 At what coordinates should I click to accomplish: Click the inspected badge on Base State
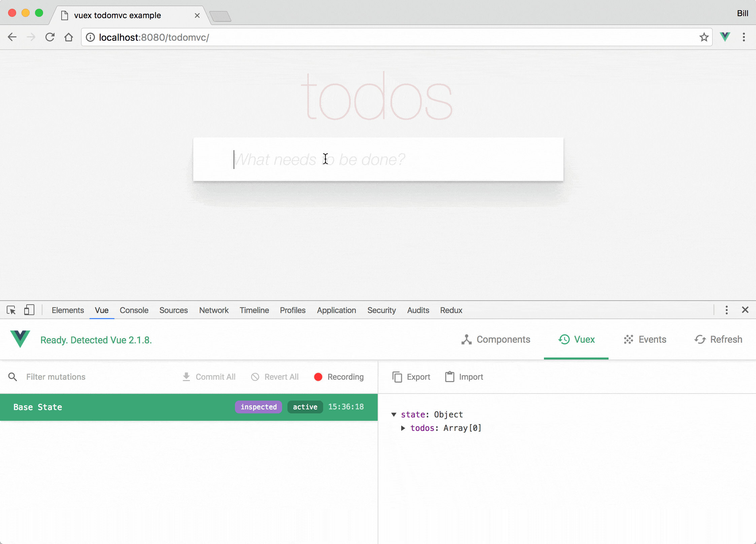(x=258, y=407)
